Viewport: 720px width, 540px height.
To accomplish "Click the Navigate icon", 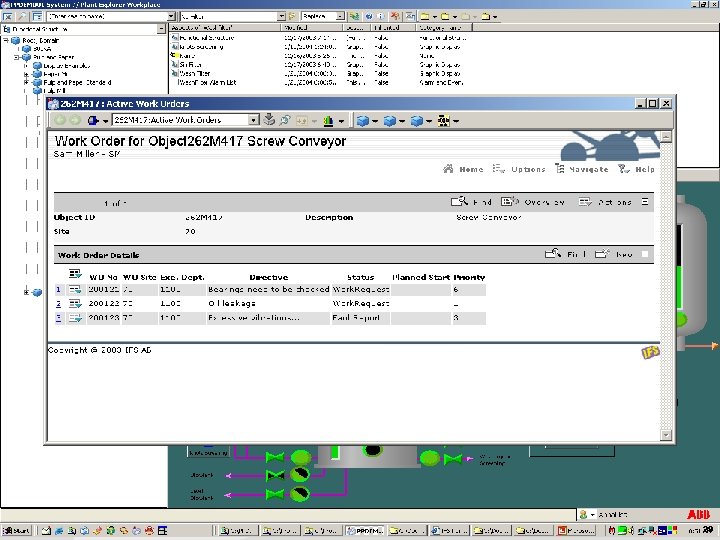I will 560,169.
